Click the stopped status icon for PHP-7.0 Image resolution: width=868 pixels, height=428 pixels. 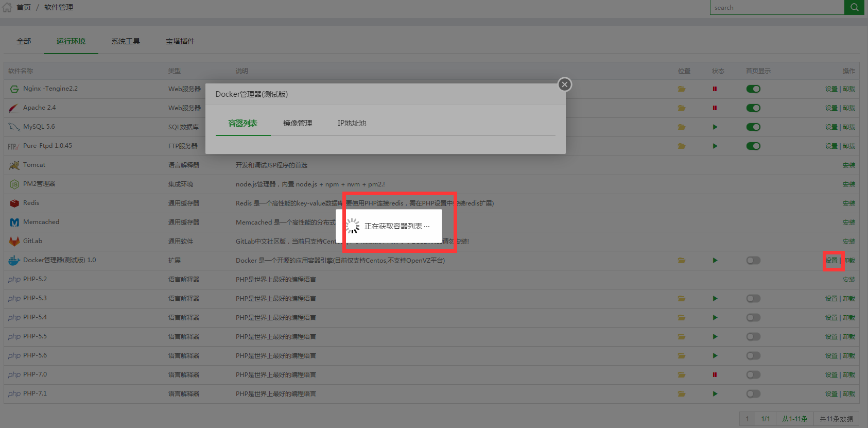point(715,375)
